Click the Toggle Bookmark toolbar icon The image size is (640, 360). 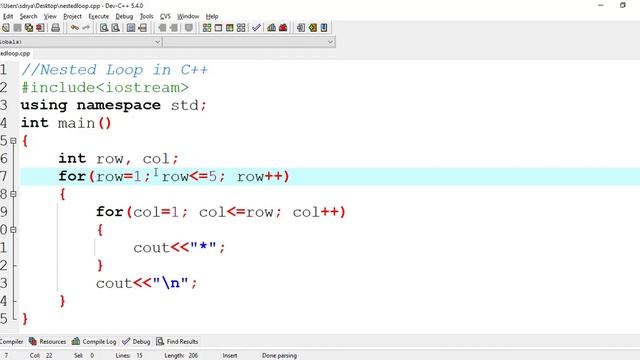[x=313, y=28]
